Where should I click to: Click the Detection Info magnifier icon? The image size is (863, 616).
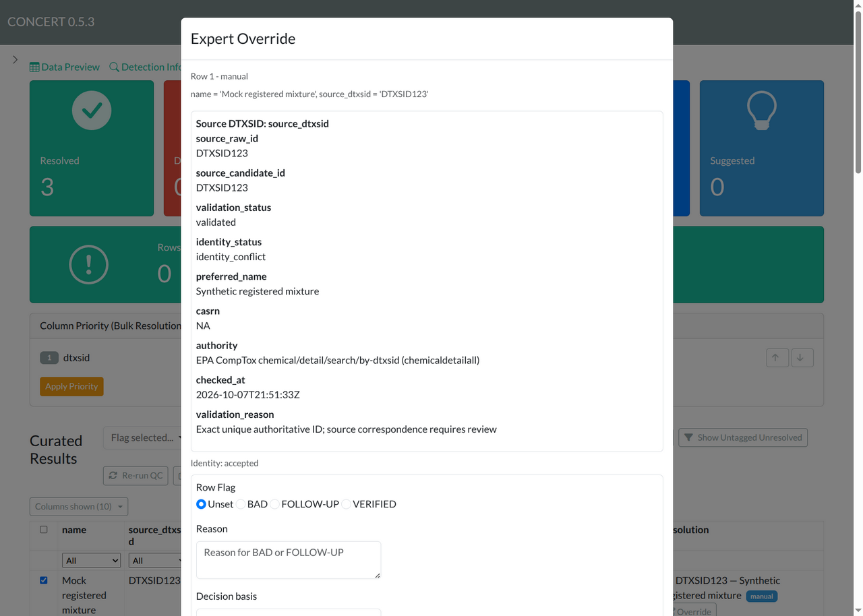pyautogui.click(x=114, y=67)
